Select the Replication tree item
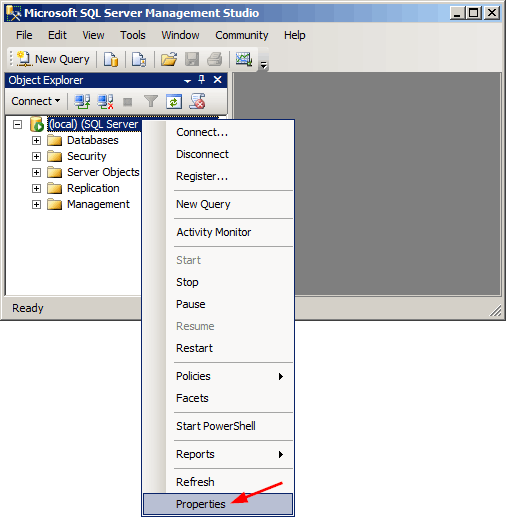This screenshot has height=517, width=506. point(93,188)
